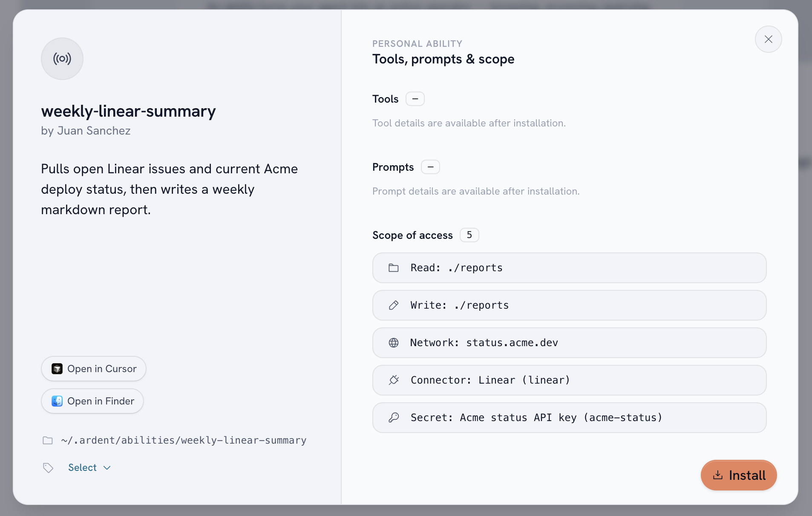Click the Prompts count badge

430,167
